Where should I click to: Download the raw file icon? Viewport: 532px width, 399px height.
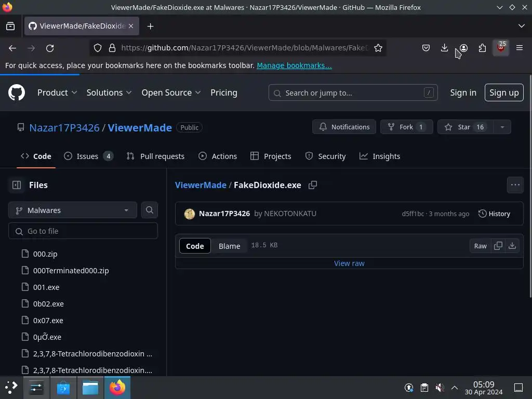(x=512, y=246)
